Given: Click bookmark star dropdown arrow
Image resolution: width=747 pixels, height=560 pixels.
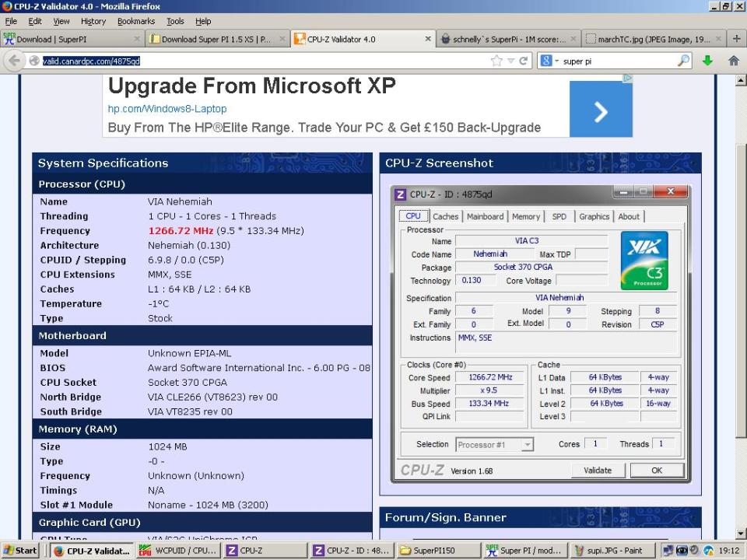Looking at the screenshot, I should pyautogui.click(x=510, y=61).
